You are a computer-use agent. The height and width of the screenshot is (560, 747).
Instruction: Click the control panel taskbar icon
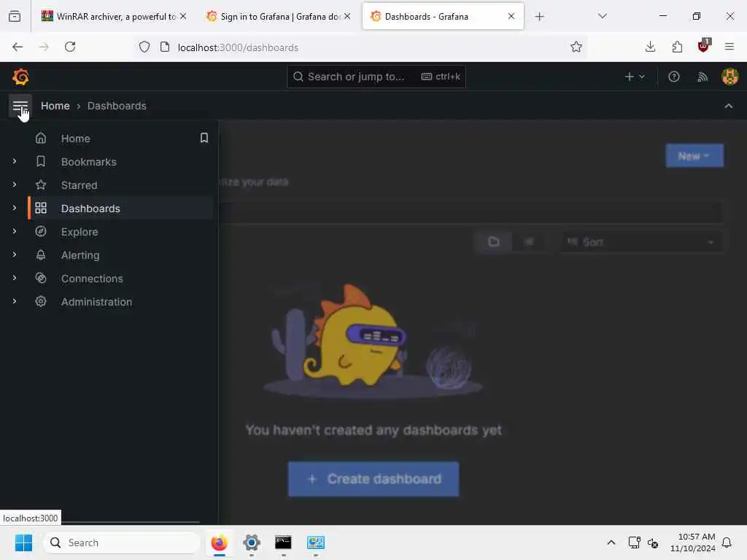click(315, 542)
